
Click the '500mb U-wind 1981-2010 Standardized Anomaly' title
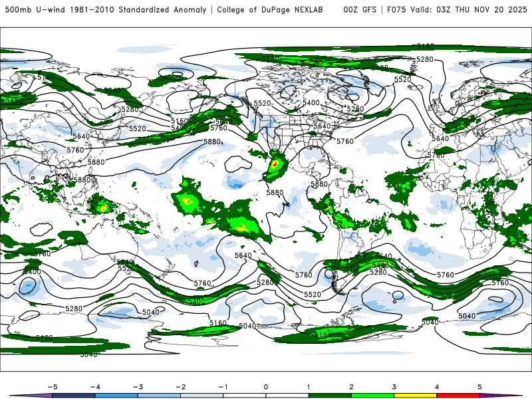[x=106, y=9]
